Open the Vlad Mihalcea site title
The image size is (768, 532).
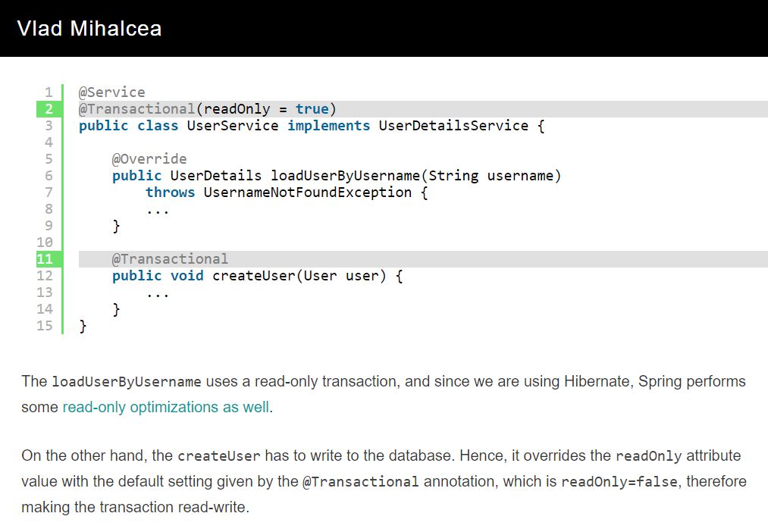[x=89, y=28]
